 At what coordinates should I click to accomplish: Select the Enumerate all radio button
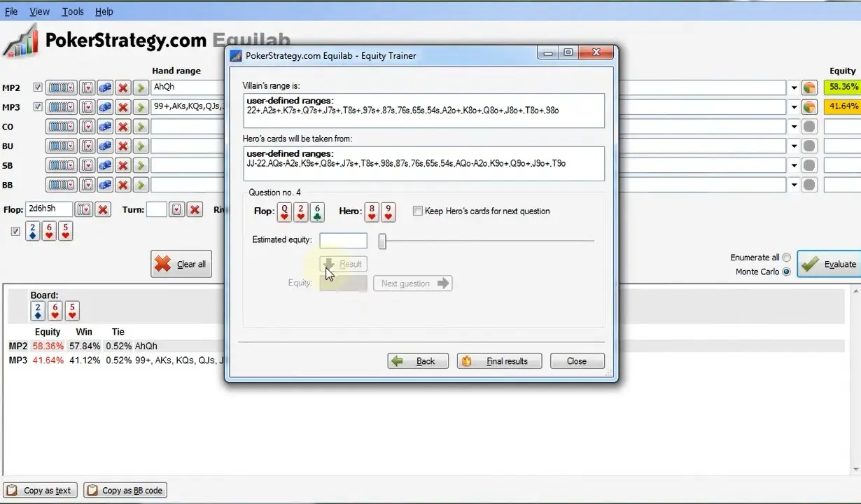click(787, 258)
